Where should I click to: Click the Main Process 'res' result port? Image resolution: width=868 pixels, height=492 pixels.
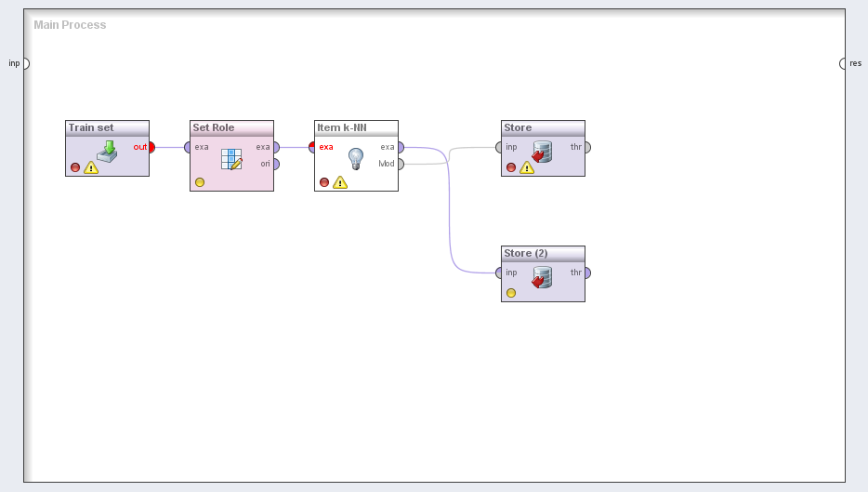(844, 63)
